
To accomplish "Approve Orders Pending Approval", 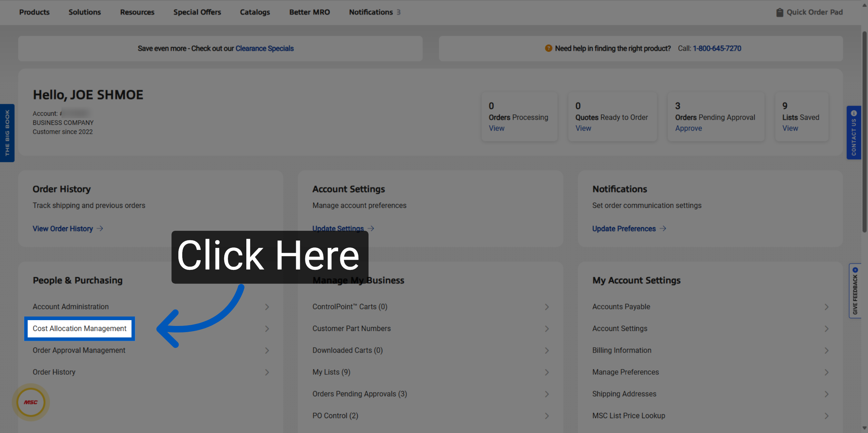I will point(688,128).
